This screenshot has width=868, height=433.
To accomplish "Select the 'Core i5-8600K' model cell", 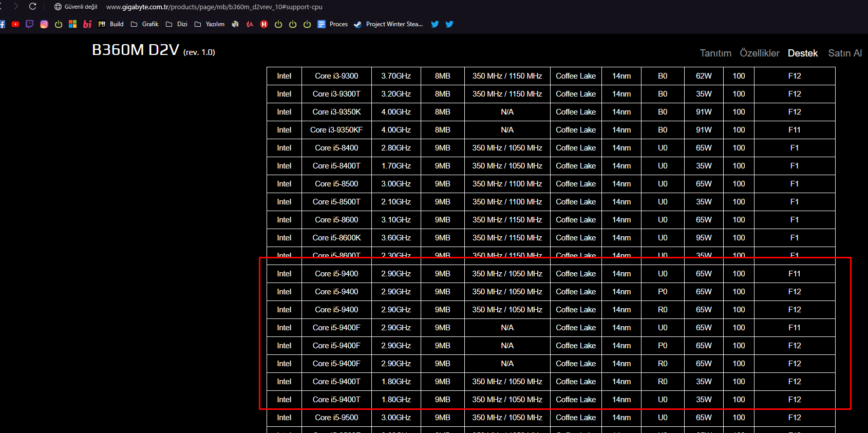I will [x=336, y=238].
